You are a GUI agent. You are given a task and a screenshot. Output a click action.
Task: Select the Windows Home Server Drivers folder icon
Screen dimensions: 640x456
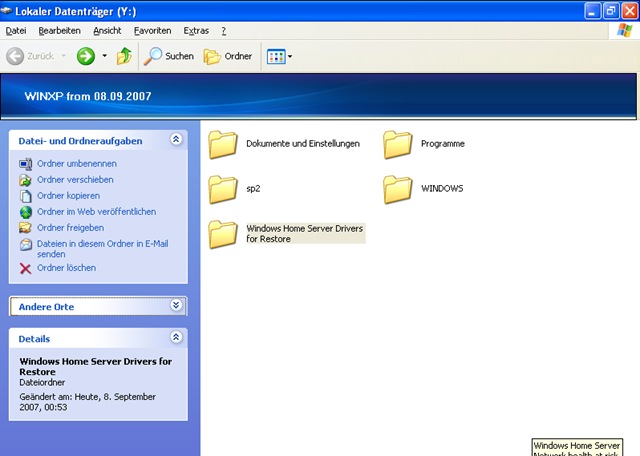point(223,234)
